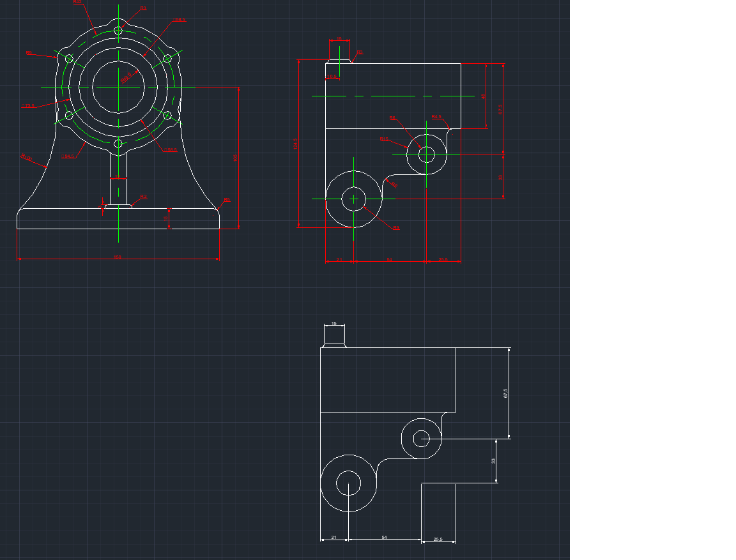Pick the red 25.5 dimension text
The width and height of the screenshot is (736, 560).
point(443,259)
